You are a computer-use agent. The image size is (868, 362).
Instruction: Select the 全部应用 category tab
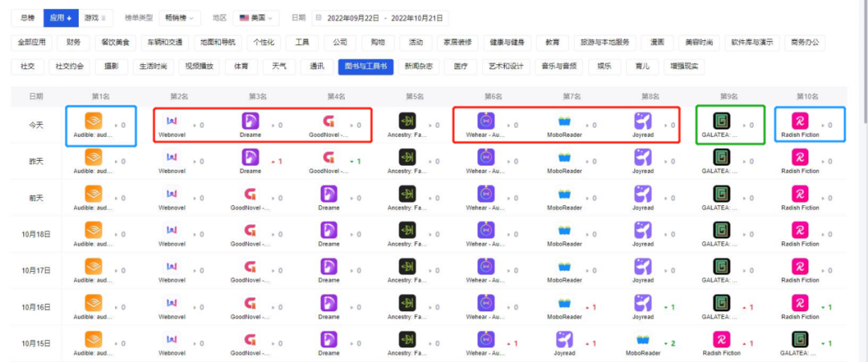pyautogui.click(x=31, y=42)
